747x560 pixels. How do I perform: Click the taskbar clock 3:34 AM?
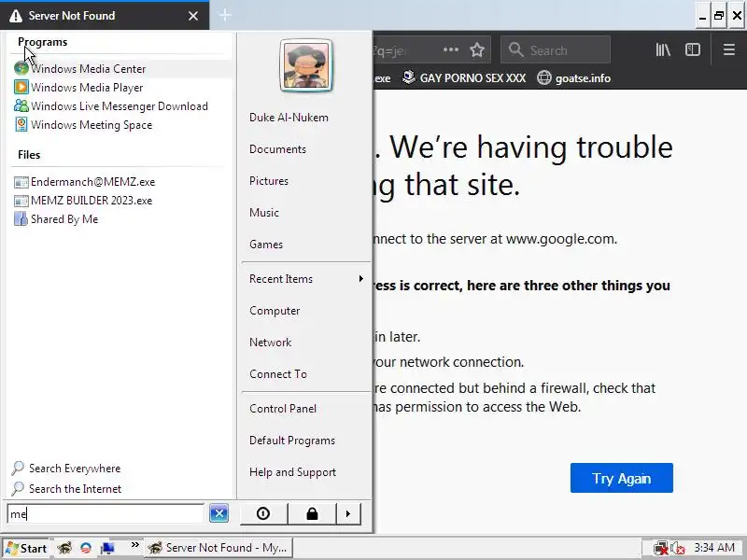714,548
